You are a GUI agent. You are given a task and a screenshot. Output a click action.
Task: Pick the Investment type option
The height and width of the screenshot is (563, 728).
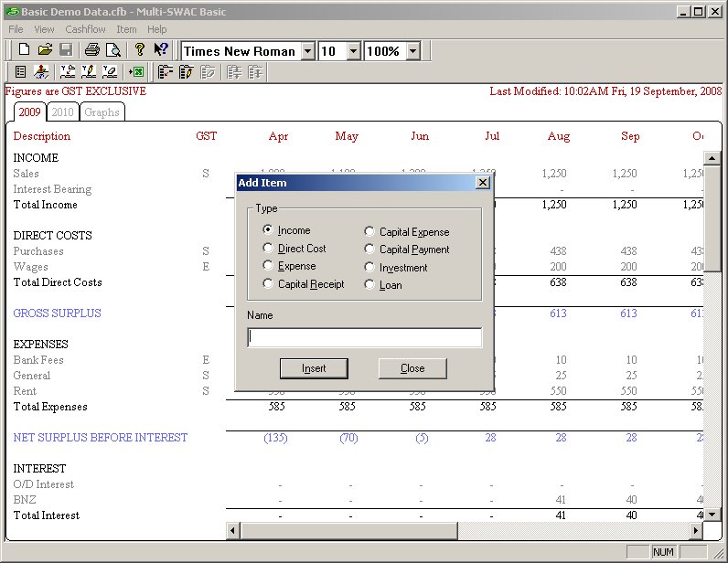[369, 267]
